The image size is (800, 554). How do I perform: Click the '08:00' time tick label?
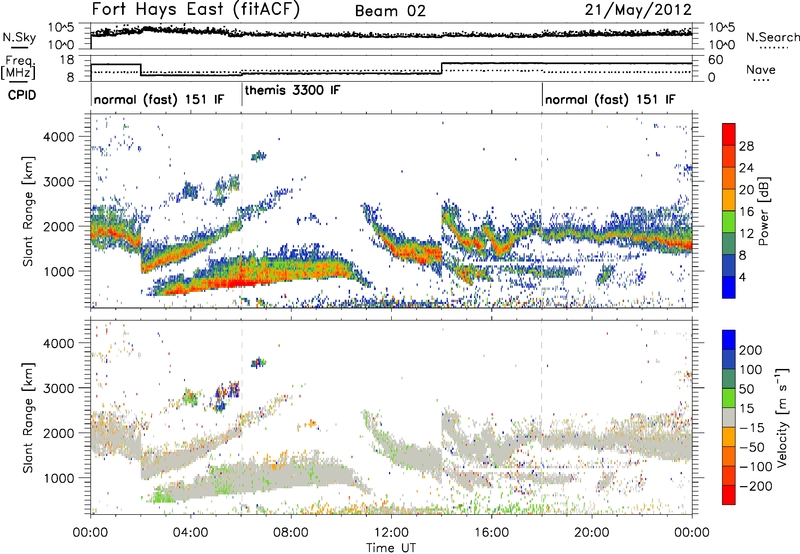click(x=291, y=533)
